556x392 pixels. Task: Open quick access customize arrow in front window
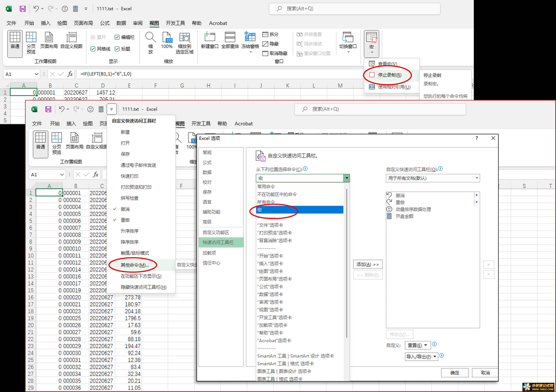coord(112,109)
